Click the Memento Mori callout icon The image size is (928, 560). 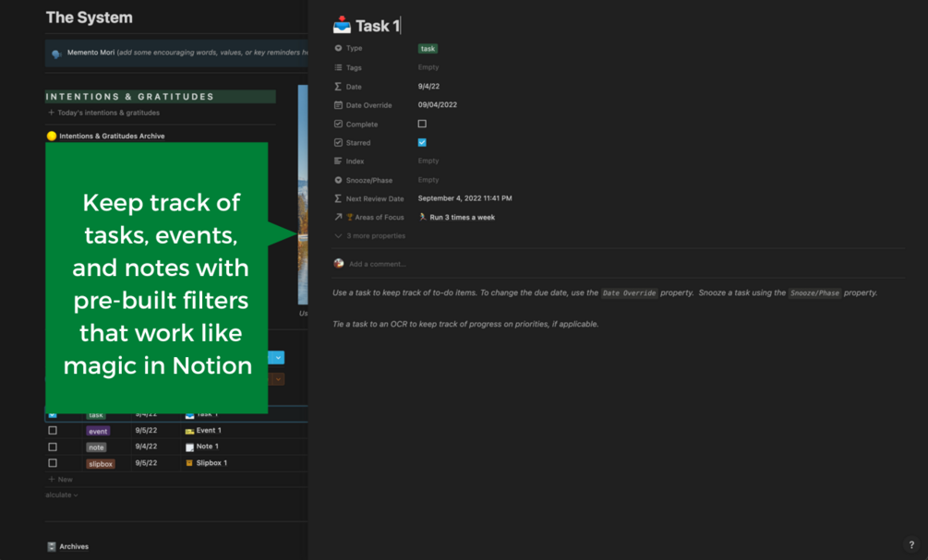(x=56, y=54)
